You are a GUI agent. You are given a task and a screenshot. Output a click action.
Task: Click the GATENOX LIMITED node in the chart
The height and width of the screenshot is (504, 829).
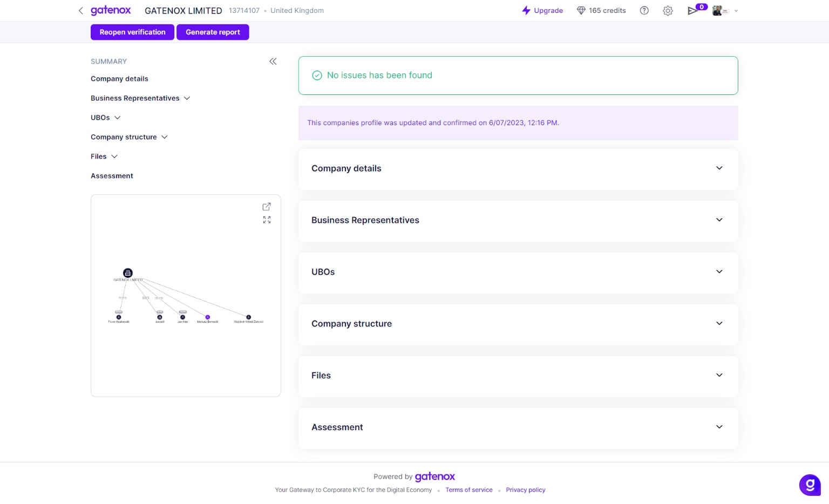tap(128, 273)
